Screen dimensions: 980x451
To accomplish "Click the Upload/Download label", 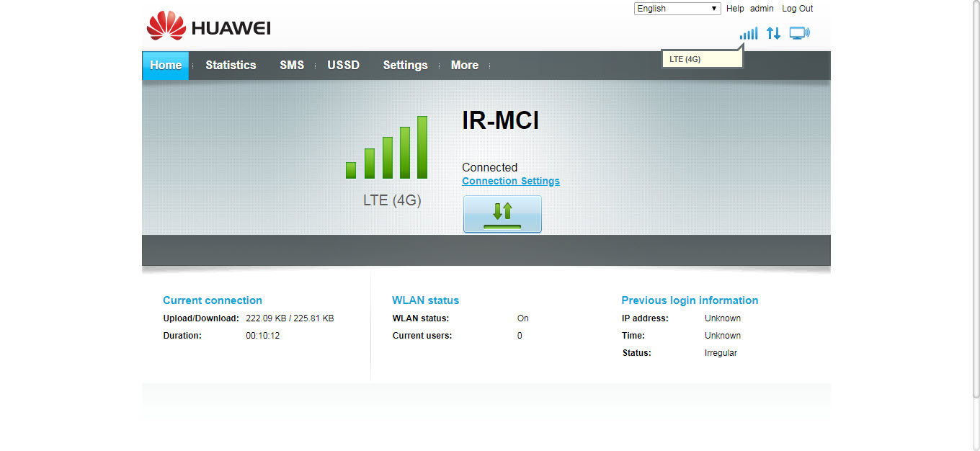I will coord(201,318).
